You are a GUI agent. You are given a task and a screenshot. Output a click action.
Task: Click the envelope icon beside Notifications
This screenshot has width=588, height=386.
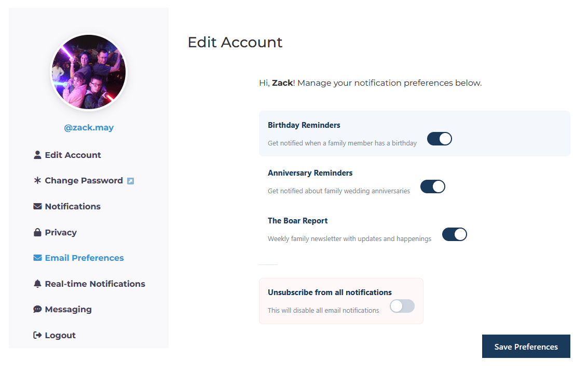[37, 206]
